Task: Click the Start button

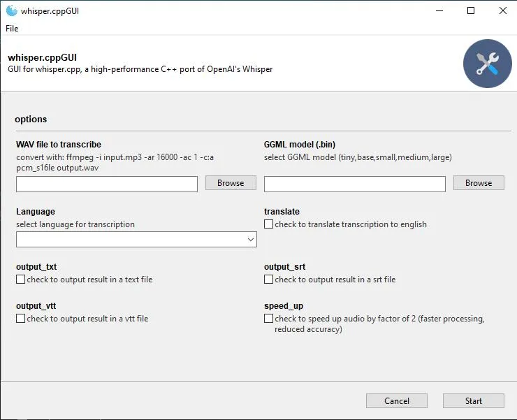Action: 474,401
